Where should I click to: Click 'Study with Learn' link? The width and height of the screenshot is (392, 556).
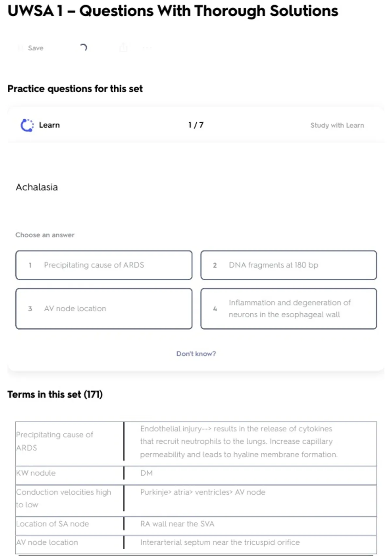(337, 125)
